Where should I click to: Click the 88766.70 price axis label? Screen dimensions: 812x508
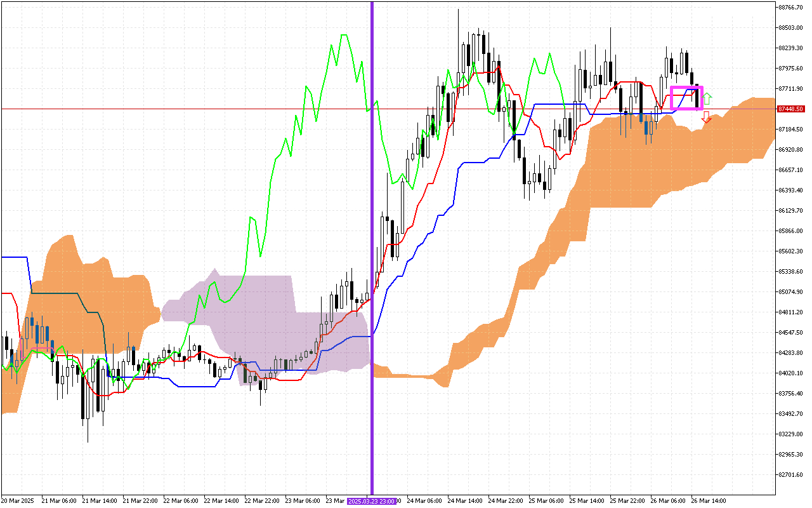(790, 8)
